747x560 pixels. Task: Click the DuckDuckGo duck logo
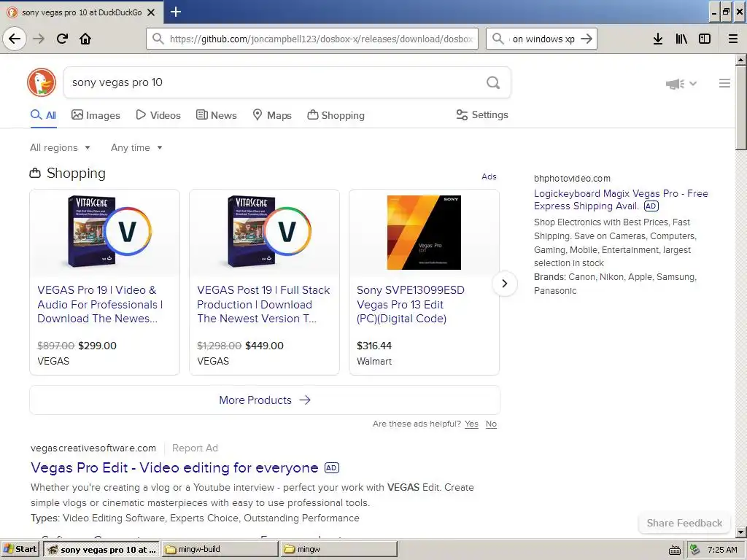42,82
